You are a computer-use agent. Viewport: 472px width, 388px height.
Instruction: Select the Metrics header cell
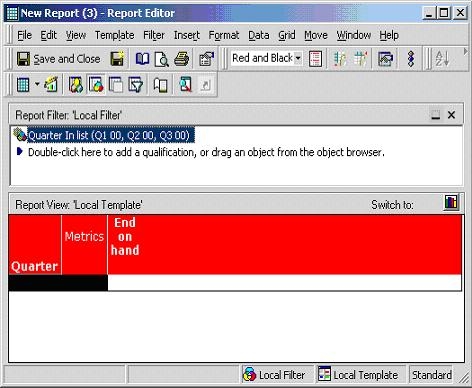[84, 245]
